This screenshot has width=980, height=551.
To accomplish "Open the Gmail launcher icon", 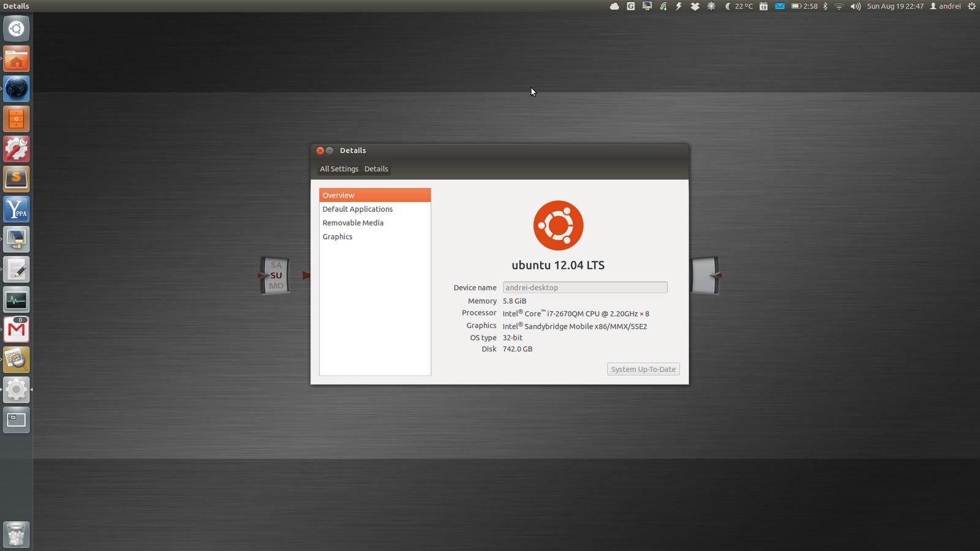I will click(x=17, y=329).
